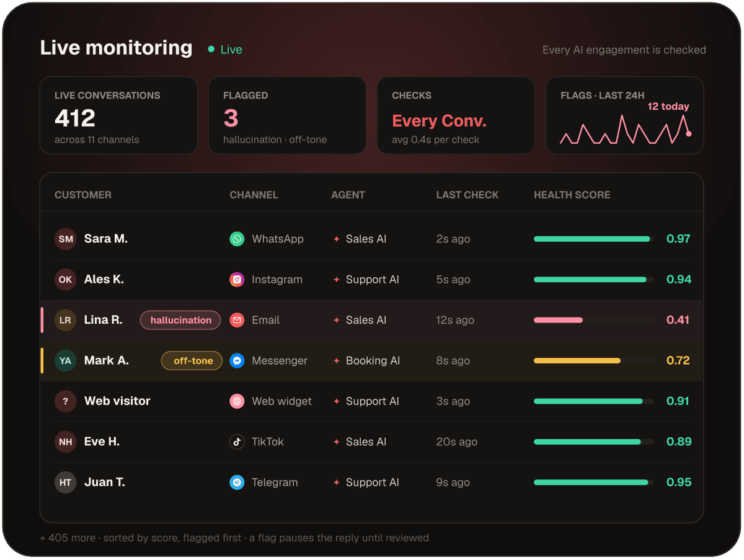Click the 0.97 health score value

pos(678,239)
